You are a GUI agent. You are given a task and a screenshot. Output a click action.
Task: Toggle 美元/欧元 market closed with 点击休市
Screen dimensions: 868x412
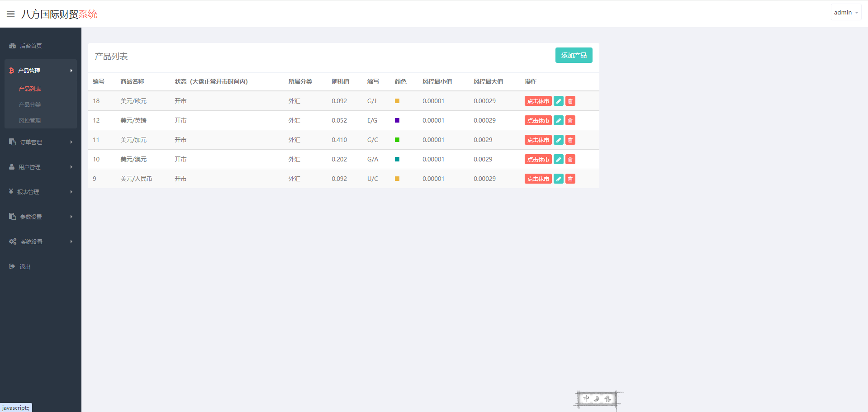coord(538,101)
